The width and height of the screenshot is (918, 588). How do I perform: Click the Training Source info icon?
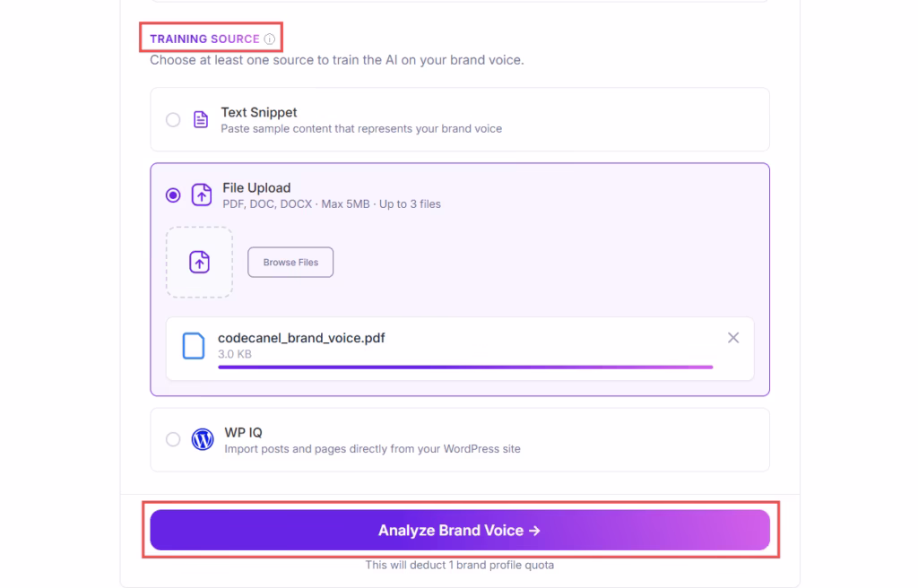269,39
